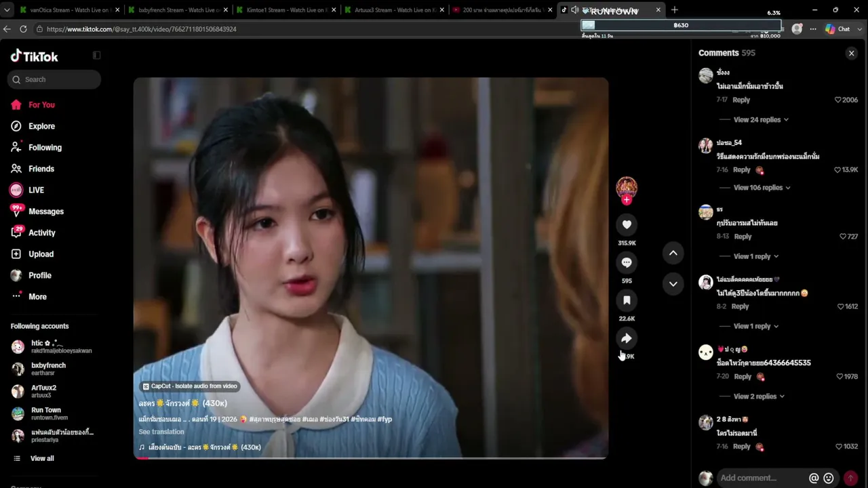Click the #fyp hashtag in caption
This screenshot has width=868, height=488.
[384, 420]
